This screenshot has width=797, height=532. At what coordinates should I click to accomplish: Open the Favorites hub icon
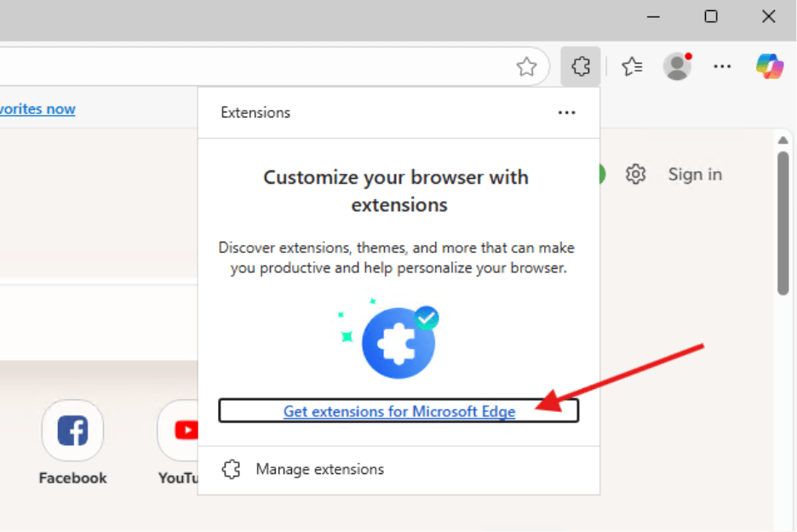coord(631,66)
